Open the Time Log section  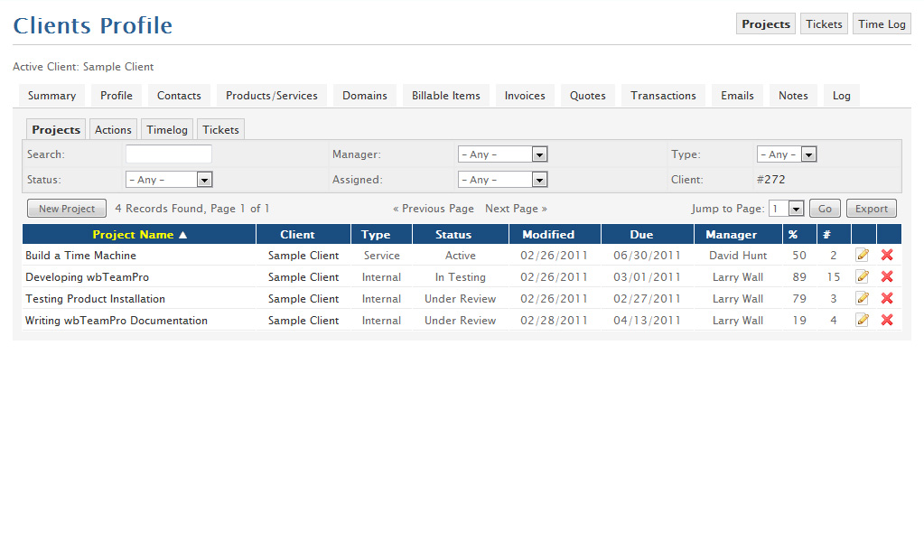pos(881,23)
